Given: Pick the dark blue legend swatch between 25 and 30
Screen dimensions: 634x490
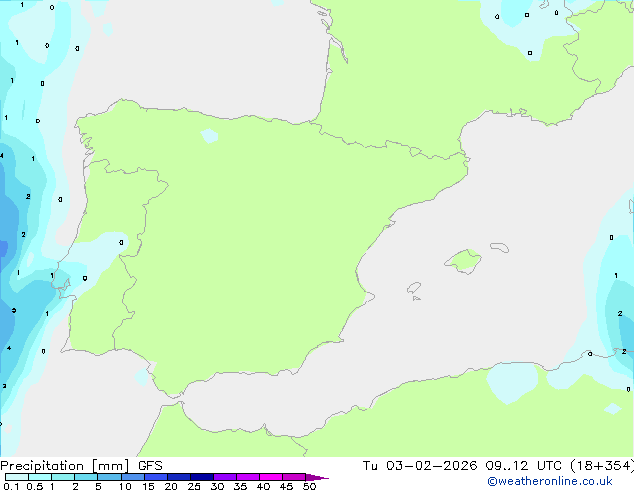Looking at the screenshot, I should (202, 477).
